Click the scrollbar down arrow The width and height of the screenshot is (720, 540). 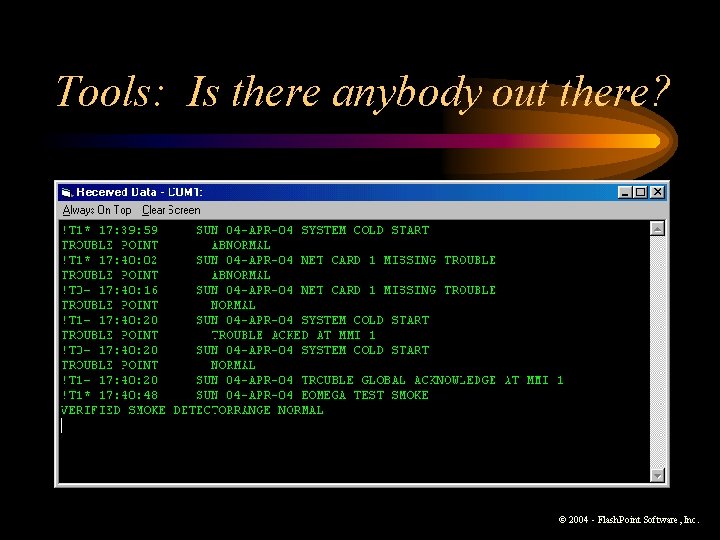pyautogui.click(x=658, y=475)
